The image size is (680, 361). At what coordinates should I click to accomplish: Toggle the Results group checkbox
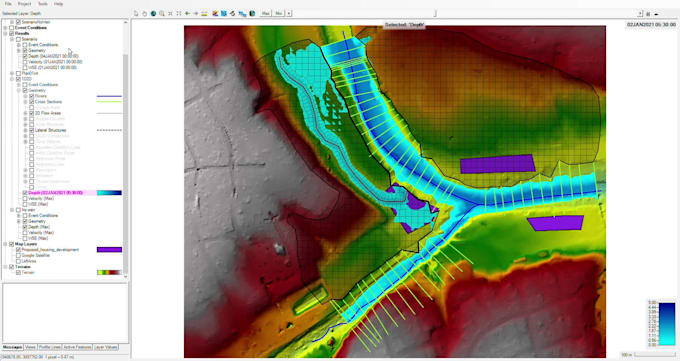12,33
